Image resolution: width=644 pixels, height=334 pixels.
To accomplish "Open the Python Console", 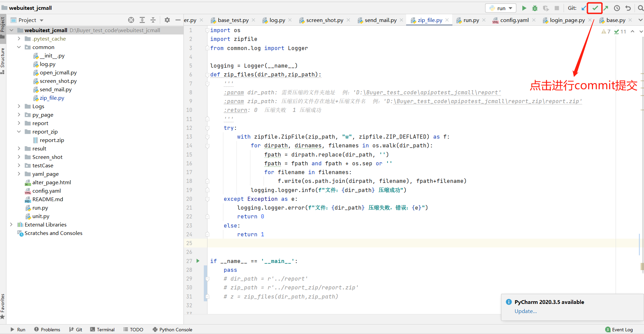I will point(172,329).
